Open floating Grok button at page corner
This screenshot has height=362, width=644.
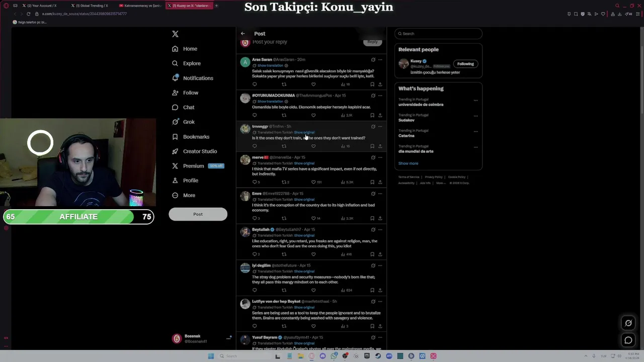[x=628, y=323]
